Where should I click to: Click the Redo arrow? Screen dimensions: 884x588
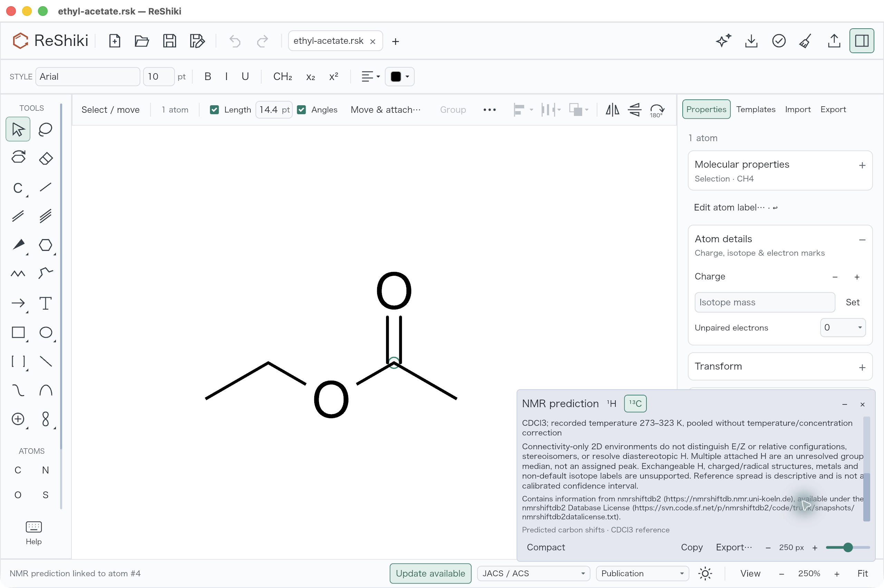[x=262, y=41]
